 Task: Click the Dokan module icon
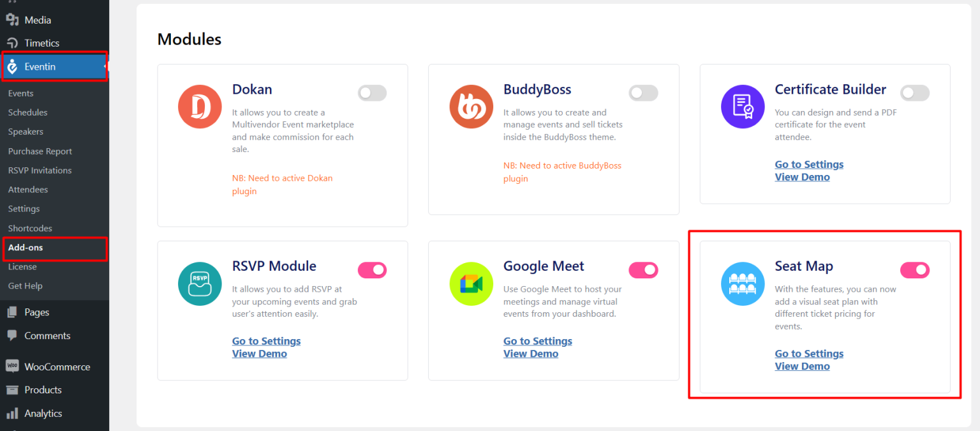click(200, 107)
